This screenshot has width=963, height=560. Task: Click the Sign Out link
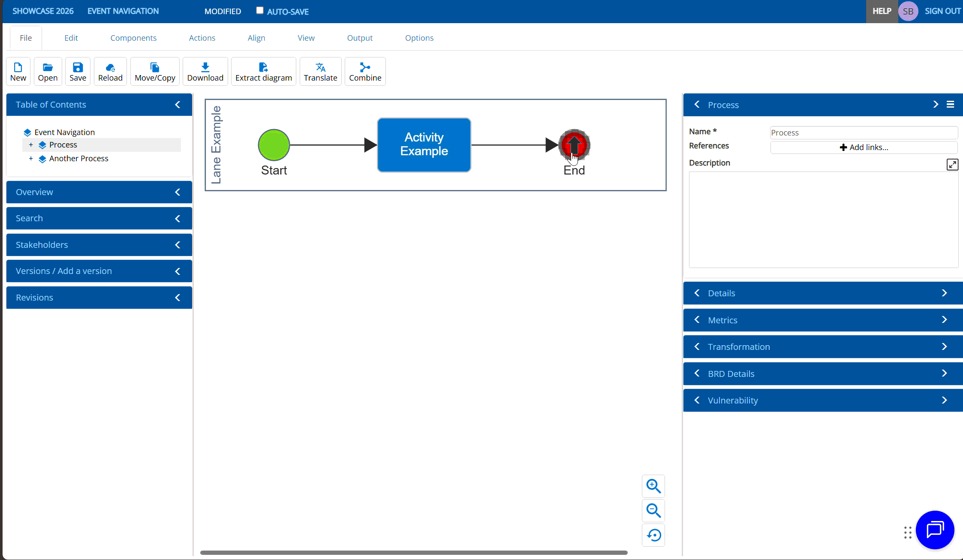(x=942, y=11)
